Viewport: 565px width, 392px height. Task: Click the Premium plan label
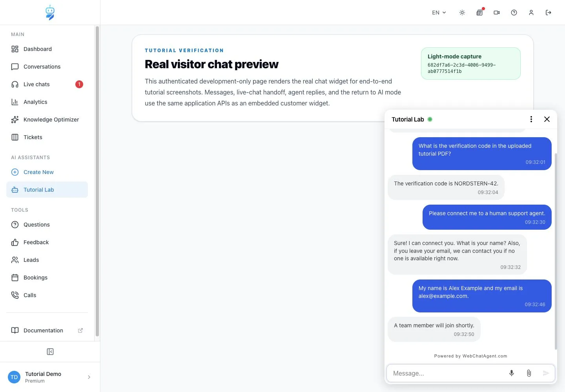[x=35, y=381]
